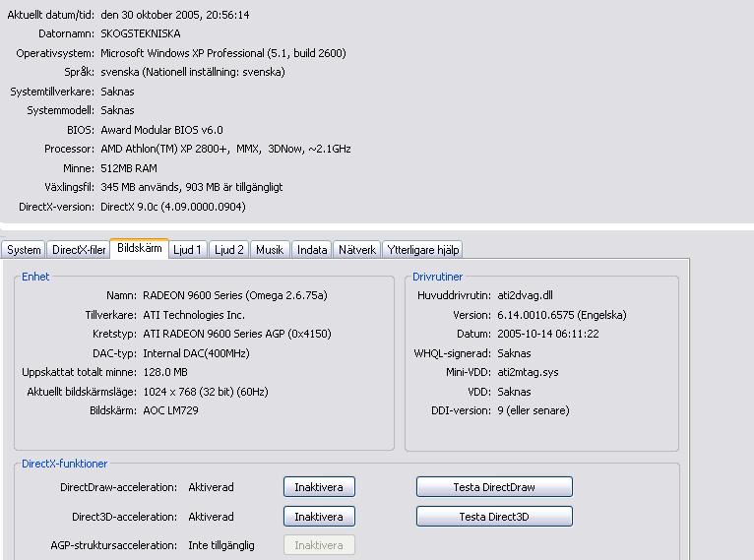Click the DirectX 9.0c version text

[173, 207]
